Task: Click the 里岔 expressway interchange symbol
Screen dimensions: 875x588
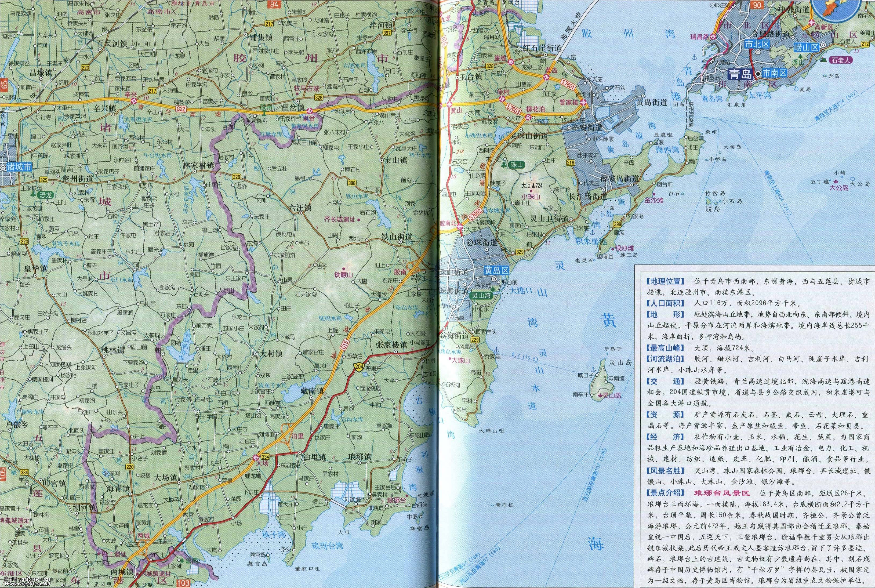Action: coord(310,111)
